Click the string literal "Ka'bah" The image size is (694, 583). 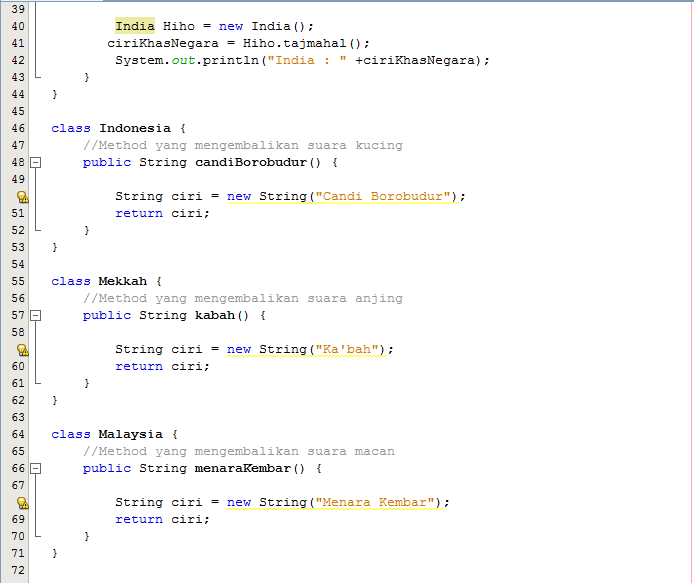pyautogui.click(x=347, y=349)
